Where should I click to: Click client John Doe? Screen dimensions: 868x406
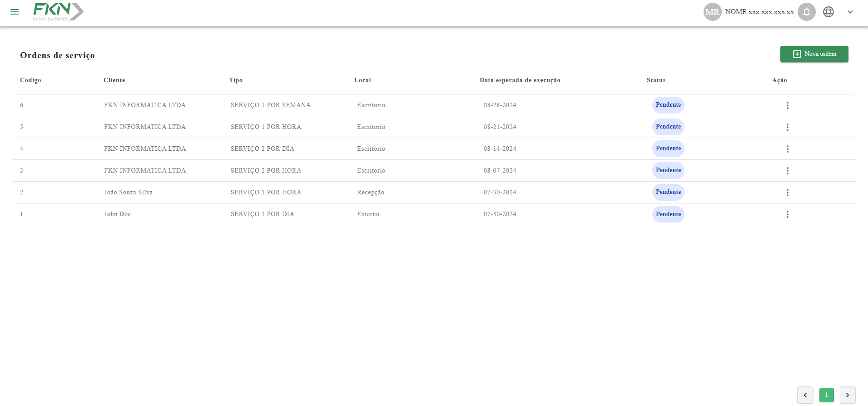[x=117, y=214]
